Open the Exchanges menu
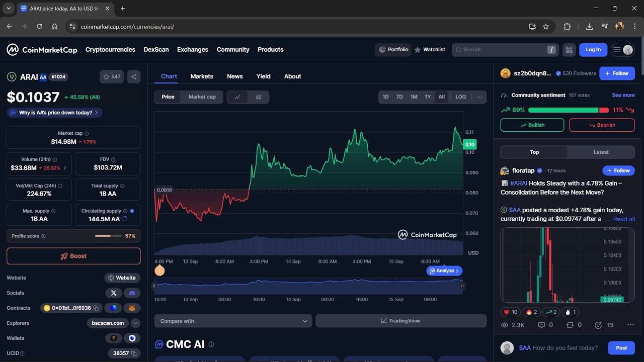The width and height of the screenshot is (644, 362). coord(193,50)
